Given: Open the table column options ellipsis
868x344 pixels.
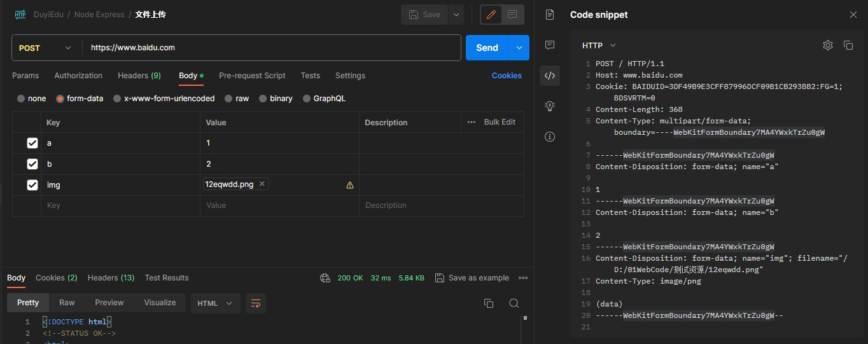Looking at the screenshot, I should (472, 122).
